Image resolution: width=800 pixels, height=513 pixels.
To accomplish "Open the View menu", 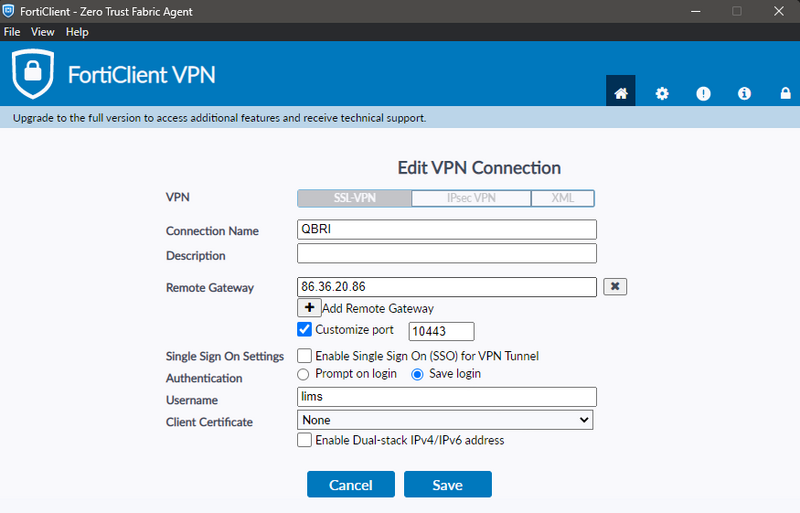I will pos(43,32).
